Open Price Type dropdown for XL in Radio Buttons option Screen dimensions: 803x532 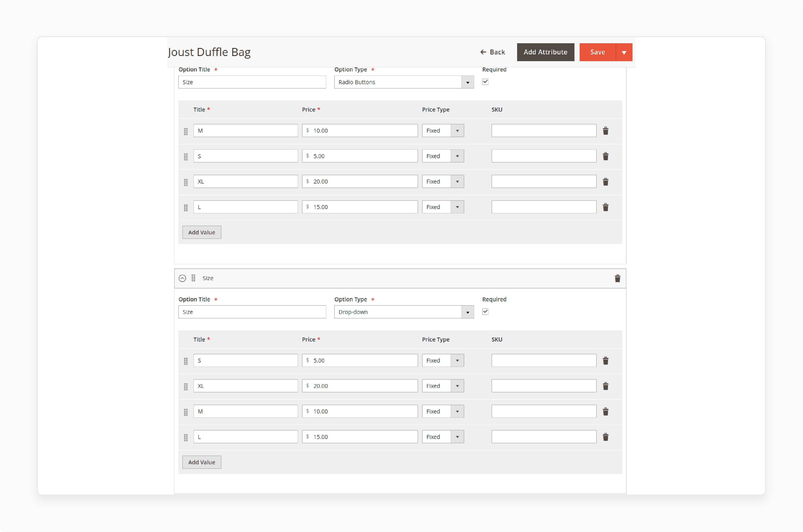pyautogui.click(x=443, y=182)
